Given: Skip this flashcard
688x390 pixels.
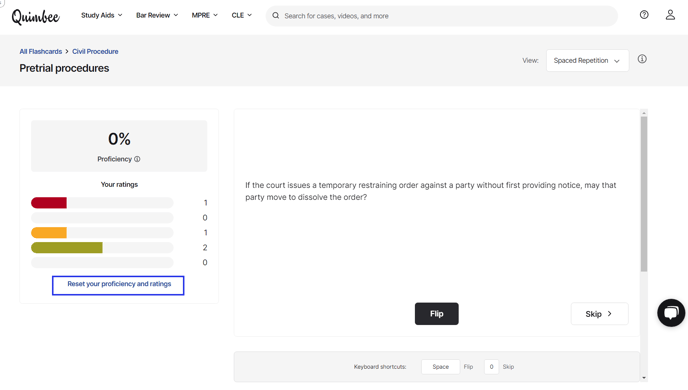Looking at the screenshot, I should (599, 314).
